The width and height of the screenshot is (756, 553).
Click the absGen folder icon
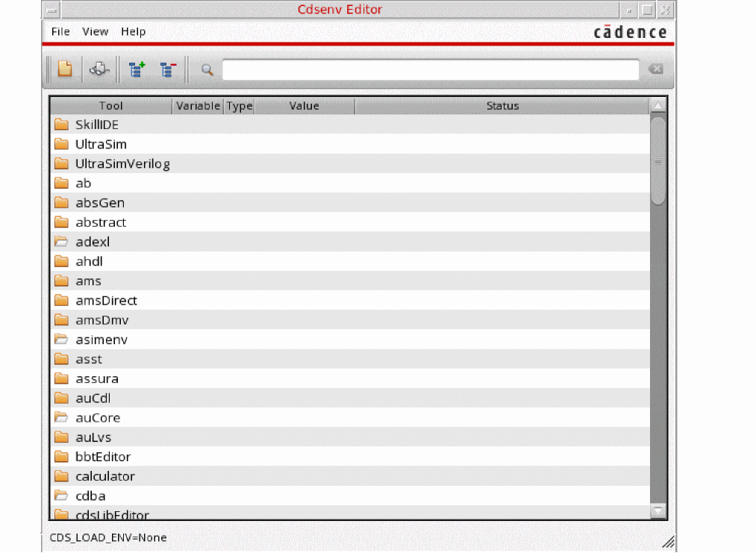[61, 202]
